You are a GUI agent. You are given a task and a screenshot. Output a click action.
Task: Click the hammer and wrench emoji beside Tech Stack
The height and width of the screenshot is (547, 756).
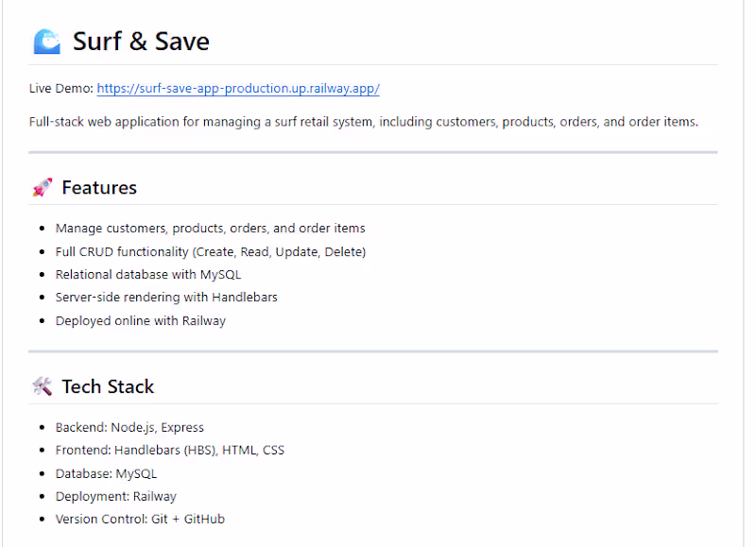pyautogui.click(x=43, y=386)
